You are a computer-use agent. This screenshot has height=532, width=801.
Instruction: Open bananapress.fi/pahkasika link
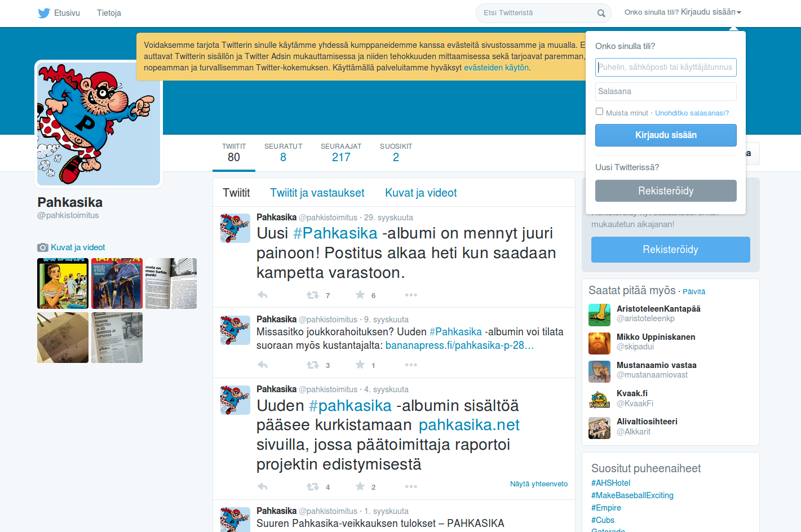pos(459,345)
